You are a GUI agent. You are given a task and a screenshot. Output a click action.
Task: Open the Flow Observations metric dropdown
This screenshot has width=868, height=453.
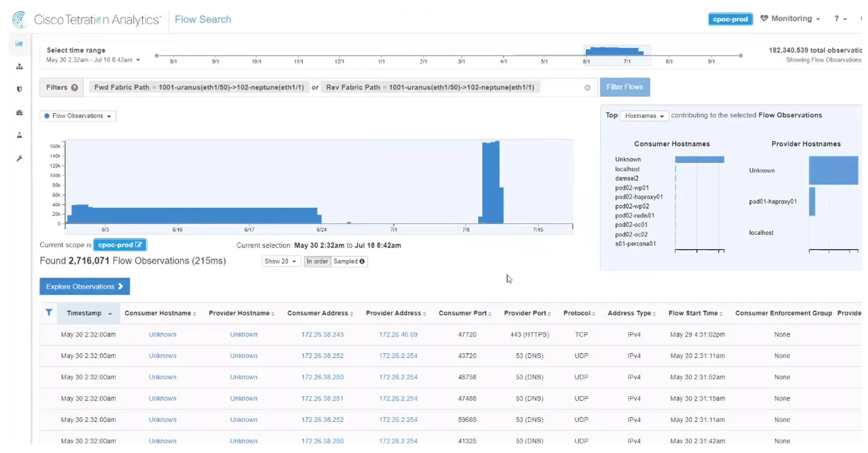pyautogui.click(x=78, y=116)
